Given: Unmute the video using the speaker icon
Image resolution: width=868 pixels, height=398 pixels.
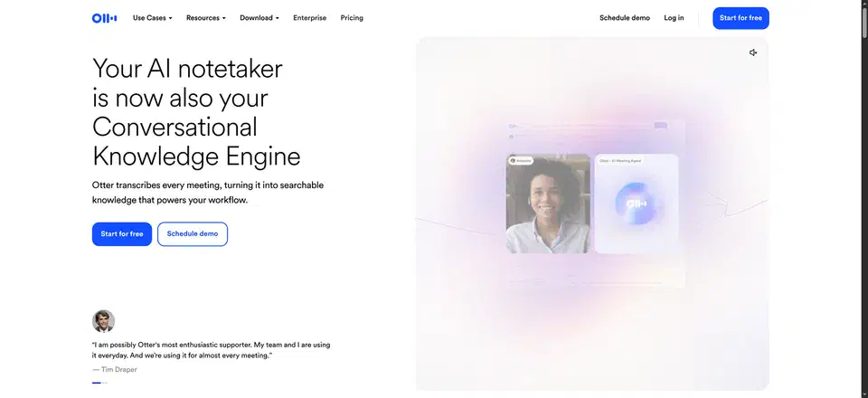Looking at the screenshot, I should pyautogui.click(x=753, y=52).
